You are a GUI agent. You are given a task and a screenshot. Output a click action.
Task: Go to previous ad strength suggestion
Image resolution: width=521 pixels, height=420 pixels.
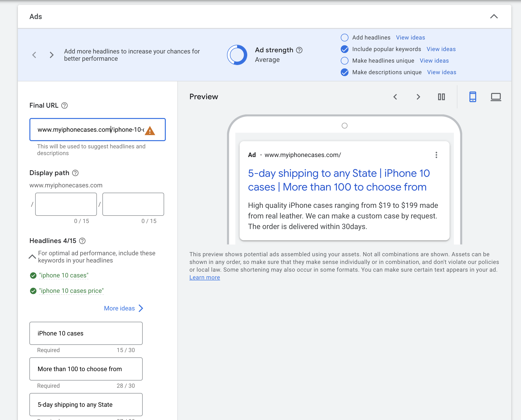point(34,55)
